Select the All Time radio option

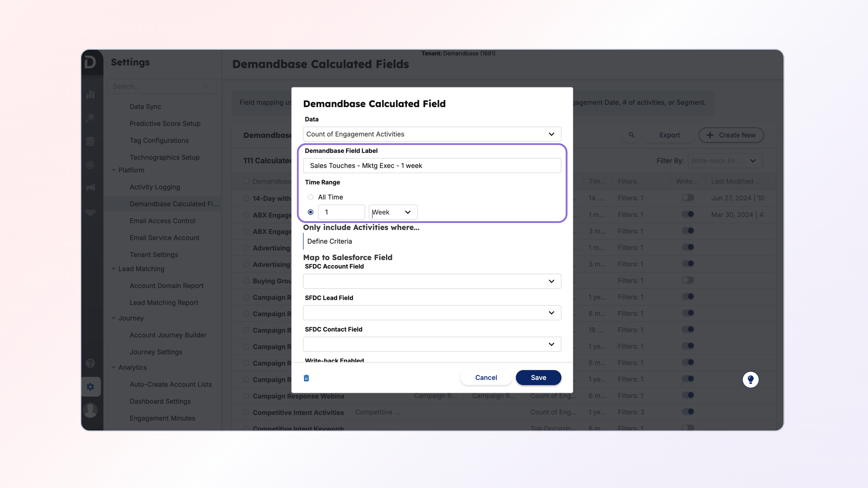click(x=310, y=197)
